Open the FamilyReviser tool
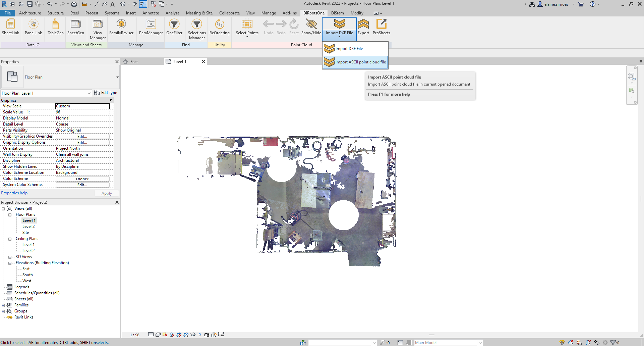This screenshot has width=644, height=346. pos(121,27)
